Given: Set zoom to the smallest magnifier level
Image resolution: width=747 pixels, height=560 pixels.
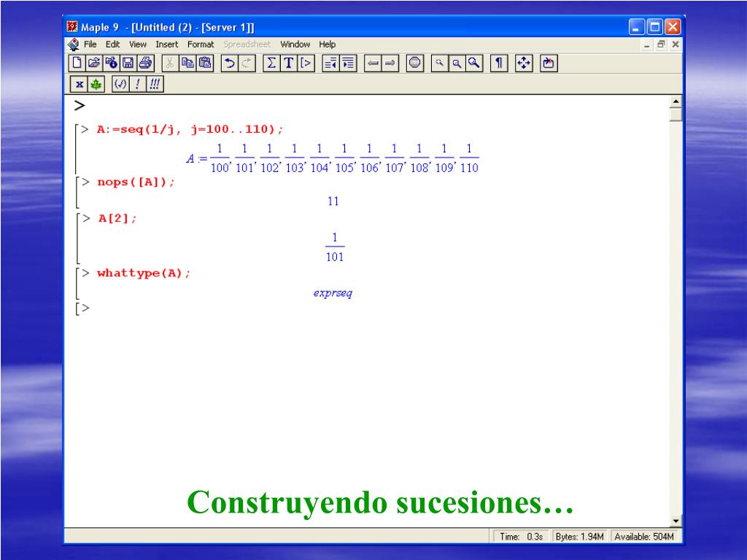Looking at the screenshot, I should [439, 63].
